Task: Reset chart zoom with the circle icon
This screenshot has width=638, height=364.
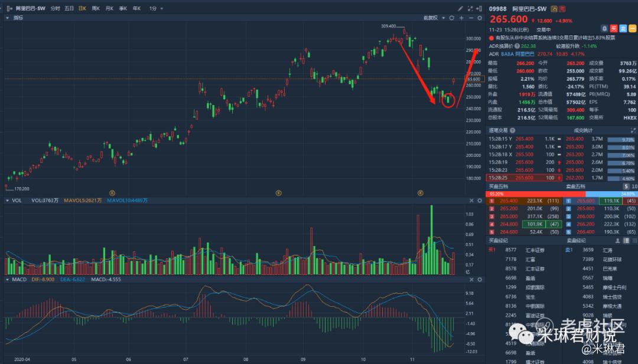Action: pyautogui.click(x=451, y=18)
